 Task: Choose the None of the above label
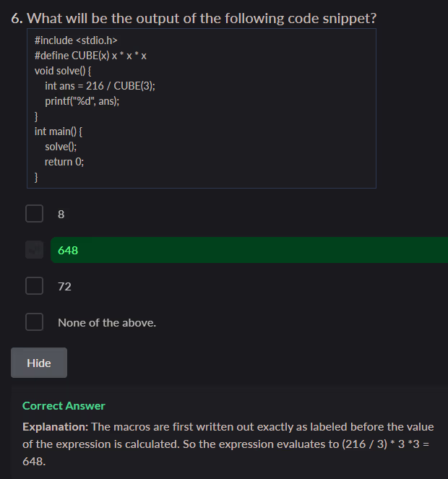[107, 322]
